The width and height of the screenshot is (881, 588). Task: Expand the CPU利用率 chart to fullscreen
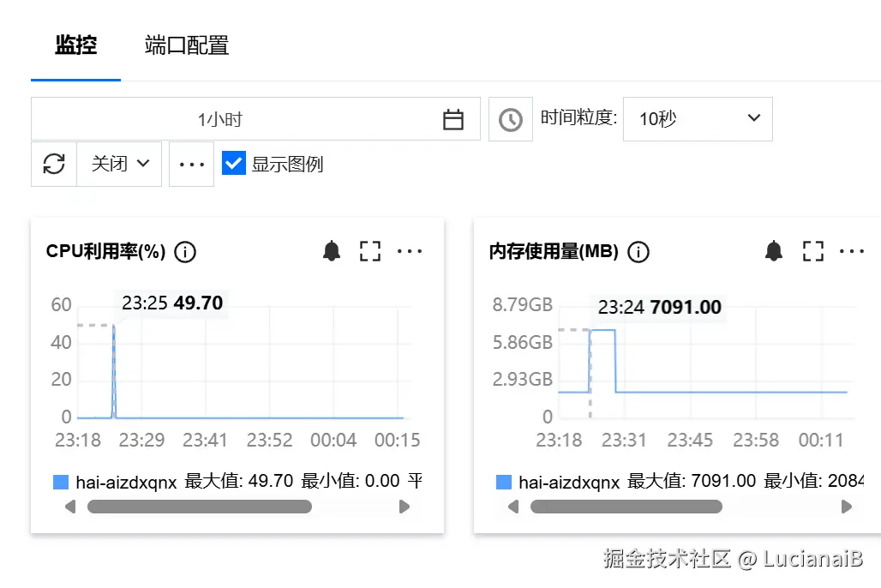point(370,251)
